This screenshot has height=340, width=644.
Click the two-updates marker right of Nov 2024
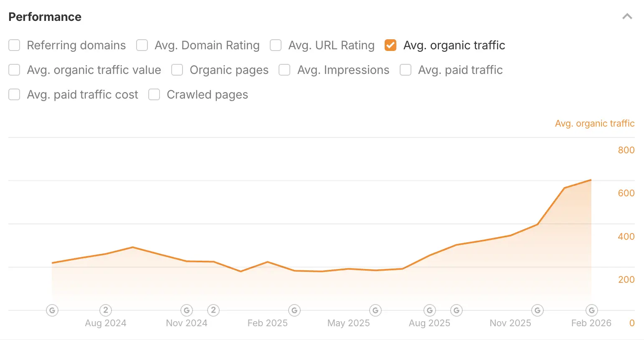click(x=213, y=310)
